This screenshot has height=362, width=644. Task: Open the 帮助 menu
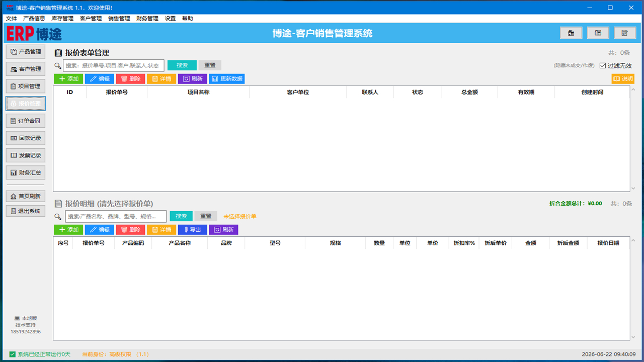(x=187, y=18)
